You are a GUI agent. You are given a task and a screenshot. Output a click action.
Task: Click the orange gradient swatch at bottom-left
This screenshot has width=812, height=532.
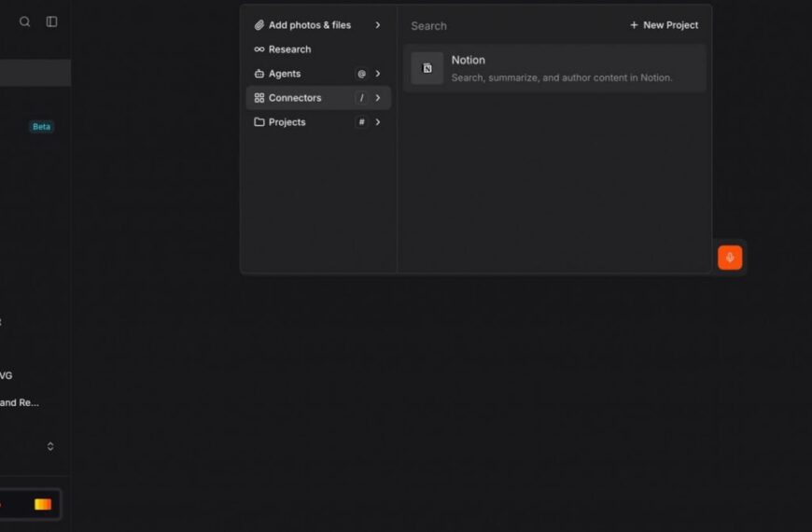tap(43, 504)
